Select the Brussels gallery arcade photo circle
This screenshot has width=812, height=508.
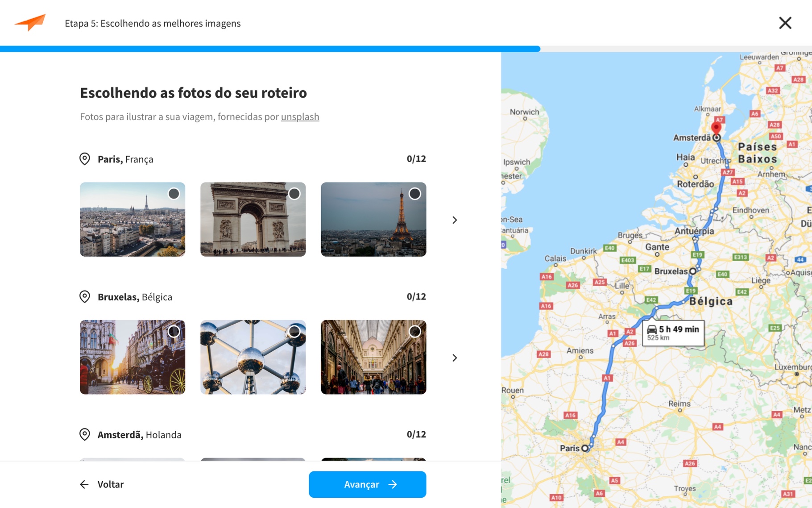tap(414, 332)
